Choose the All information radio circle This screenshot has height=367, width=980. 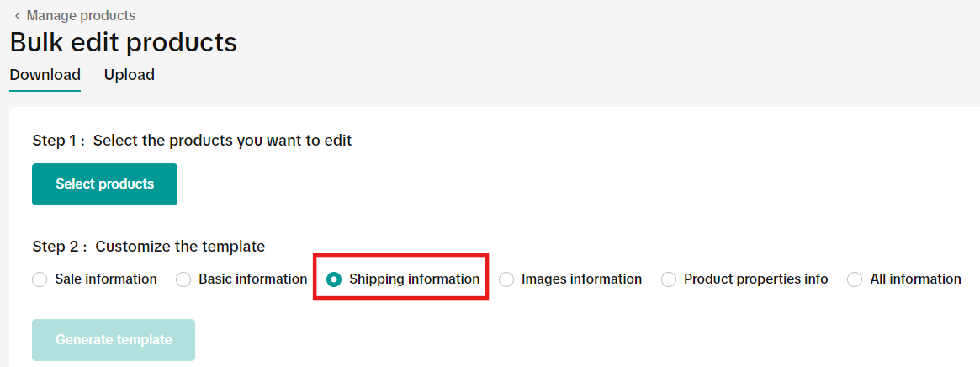(x=855, y=279)
